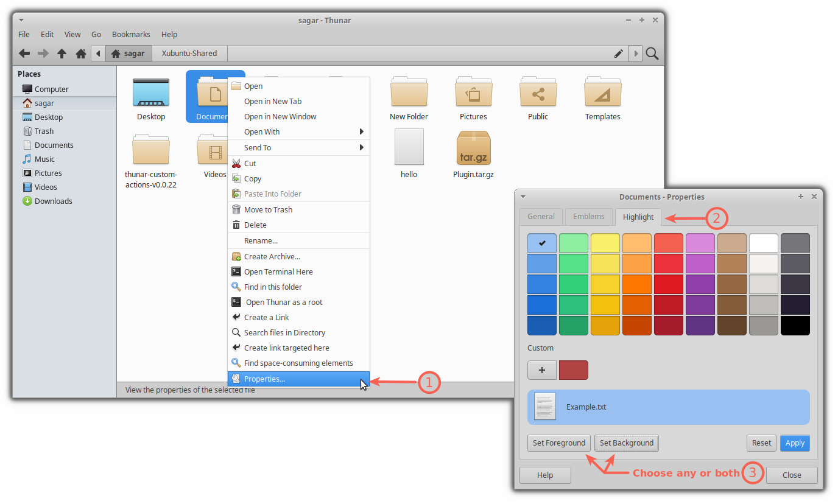Open Downloads from the Places sidebar
The width and height of the screenshot is (838, 504).
coord(53,201)
